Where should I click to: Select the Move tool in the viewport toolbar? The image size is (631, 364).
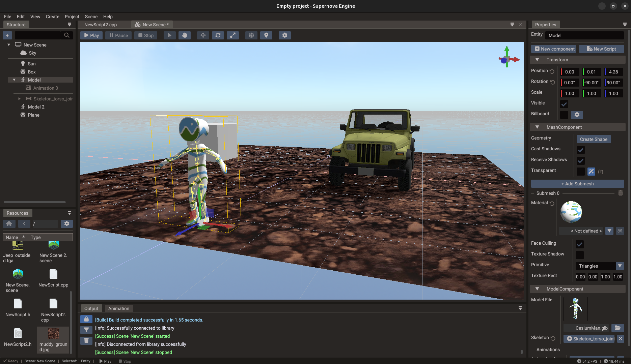tap(203, 35)
